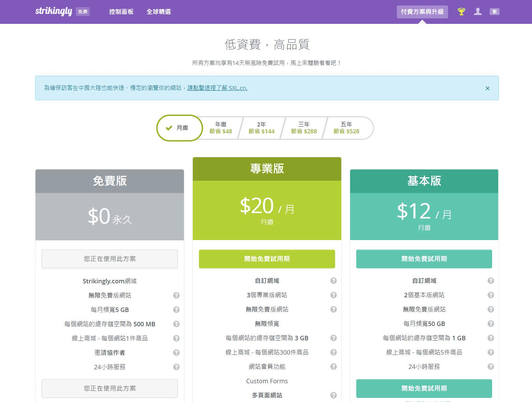
Task: Select the 年繳 節省$48 billing option
Action: 220,128
